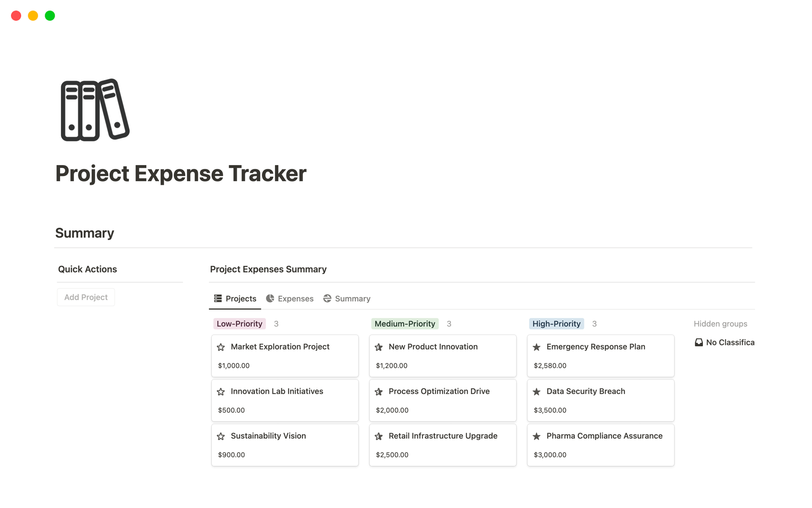Click the star icon on Pharma Compliance Assurance
Viewport: 812px width, 508px height.
[537, 436]
